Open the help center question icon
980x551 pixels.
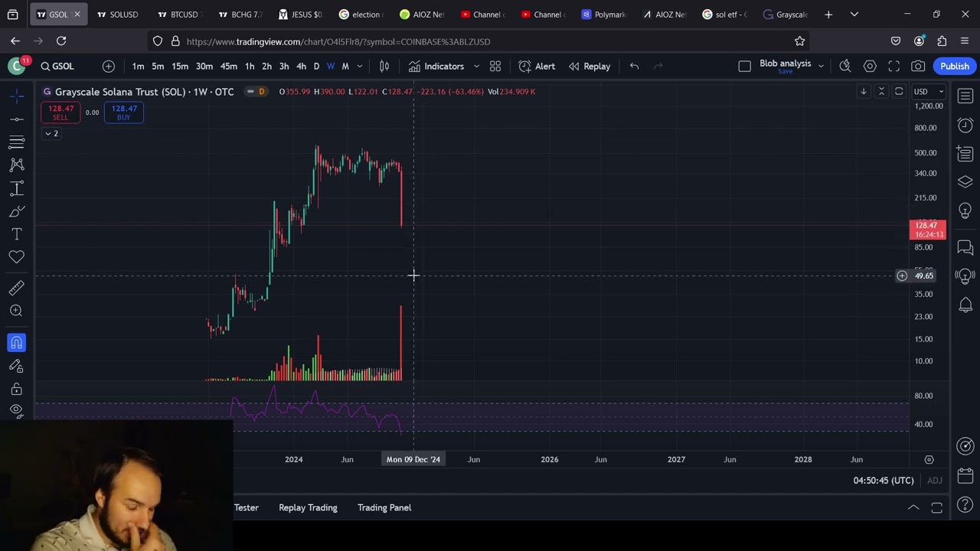pyautogui.click(x=965, y=504)
